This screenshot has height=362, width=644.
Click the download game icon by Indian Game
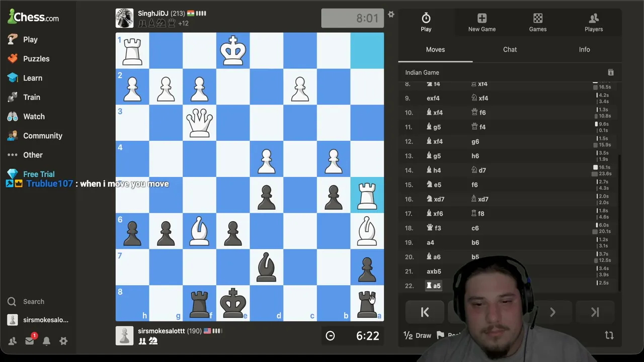(610, 72)
